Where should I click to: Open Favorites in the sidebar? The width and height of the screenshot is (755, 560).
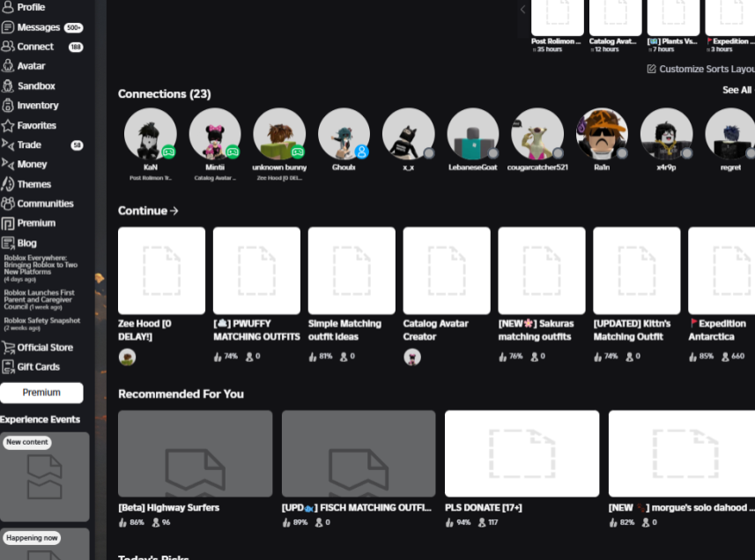tap(29, 125)
